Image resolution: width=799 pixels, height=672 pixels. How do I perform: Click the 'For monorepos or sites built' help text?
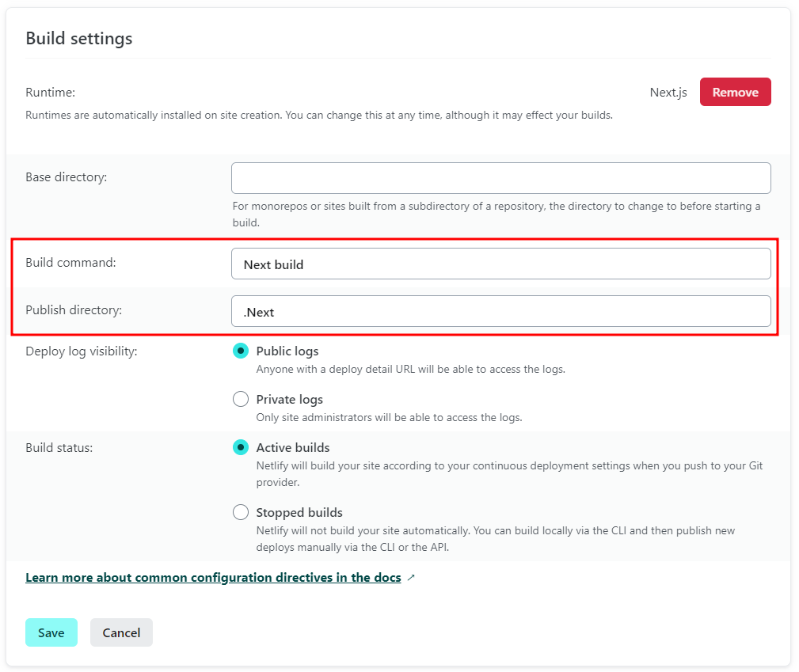click(497, 214)
